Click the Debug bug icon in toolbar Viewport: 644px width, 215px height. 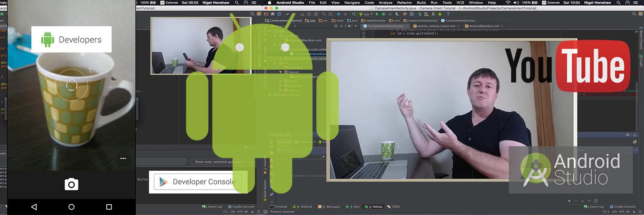(x=384, y=14)
